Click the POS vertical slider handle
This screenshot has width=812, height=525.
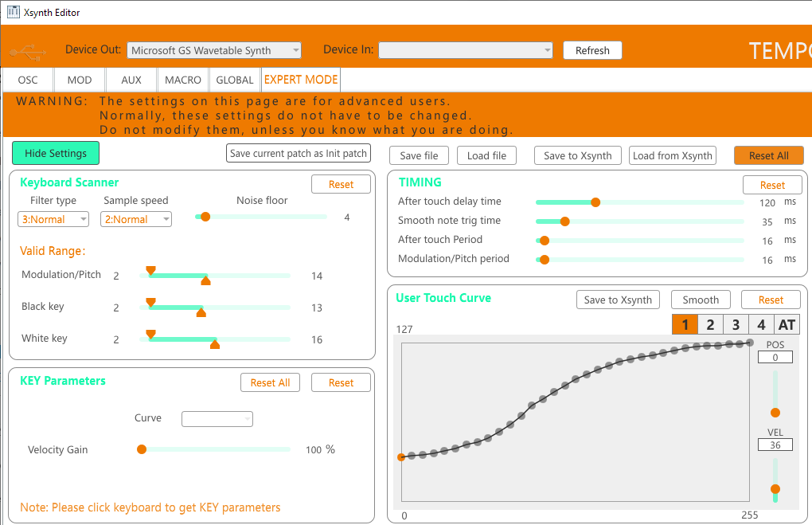coord(775,413)
